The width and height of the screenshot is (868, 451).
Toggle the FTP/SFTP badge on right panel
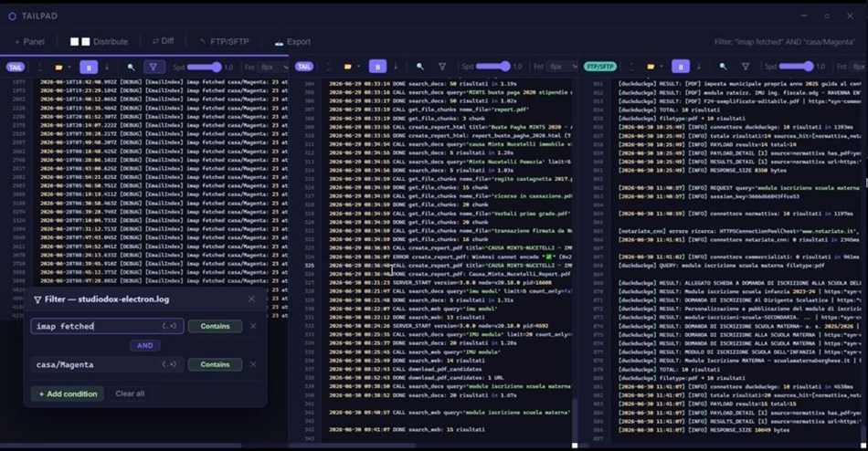[x=600, y=67]
